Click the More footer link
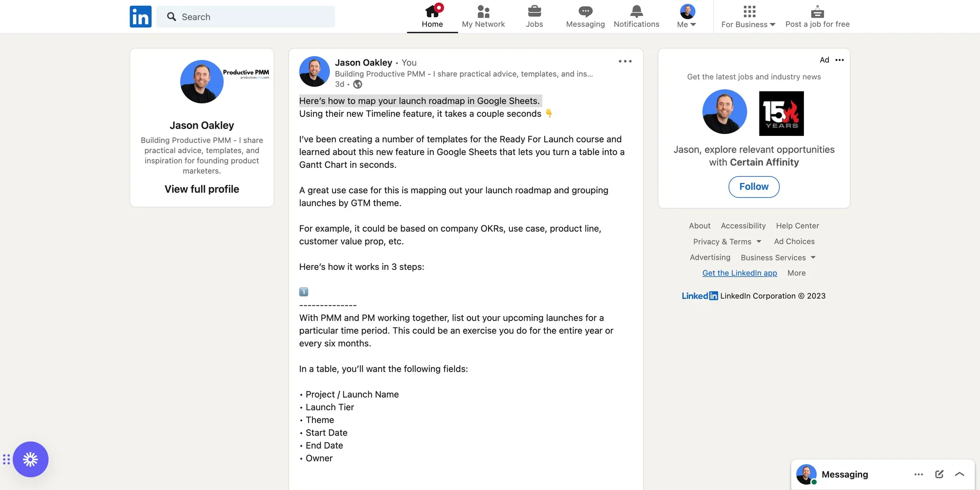980x490 pixels. point(797,273)
